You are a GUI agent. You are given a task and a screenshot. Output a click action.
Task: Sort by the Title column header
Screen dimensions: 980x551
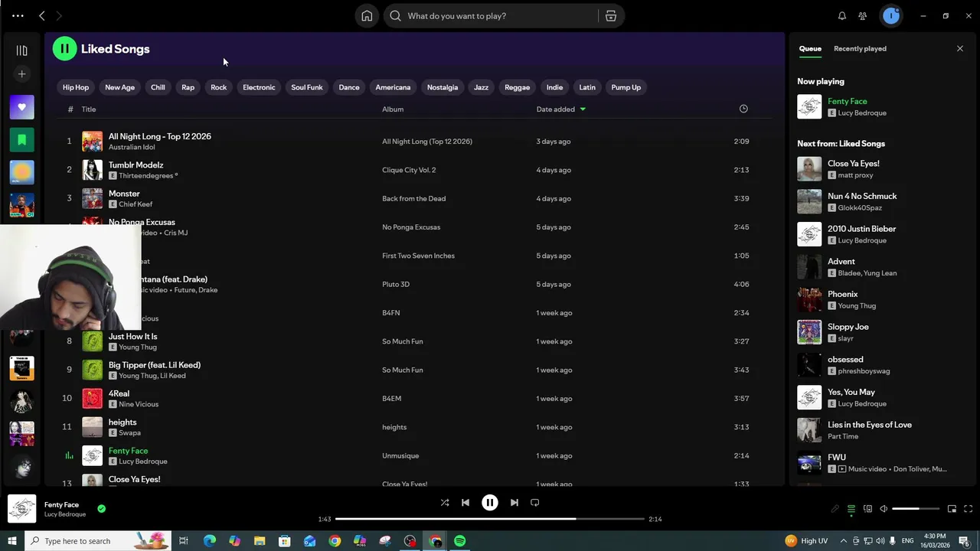(89, 109)
